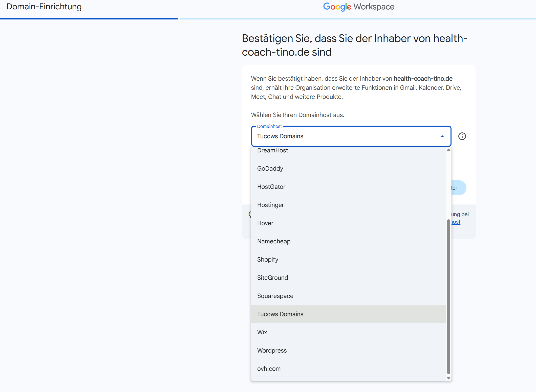Choose Namecheap in the list
536x392 pixels.
click(x=274, y=241)
